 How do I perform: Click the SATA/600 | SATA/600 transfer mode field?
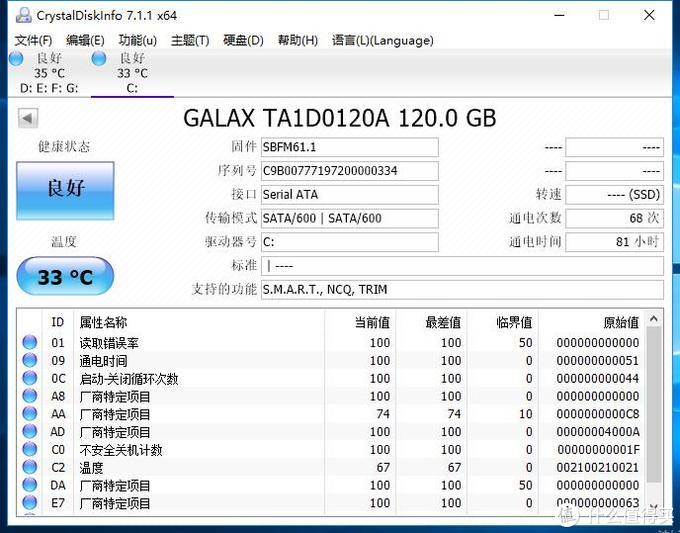pyautogui.click(x=350, y=218)
